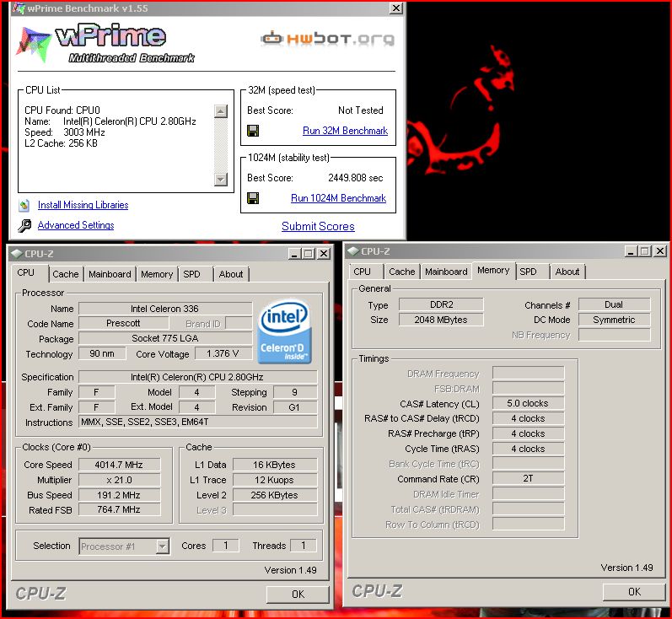Open Cache tab in right CPU-Z

[402, 272]
